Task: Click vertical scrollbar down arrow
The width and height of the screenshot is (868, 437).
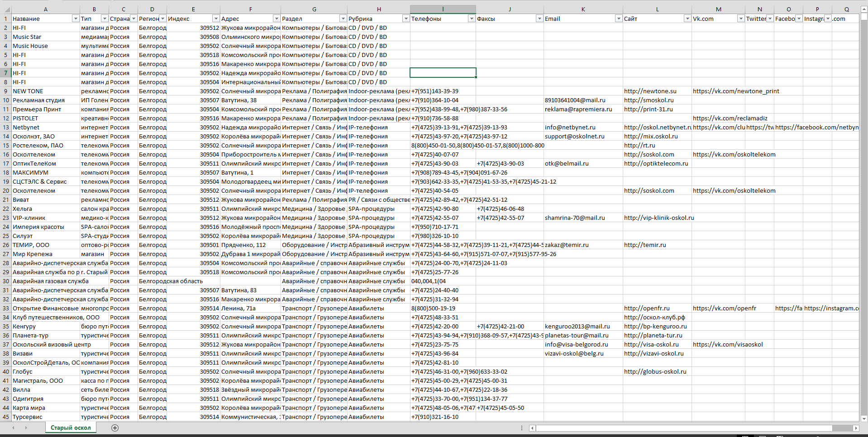Action: tap(864, 418)
